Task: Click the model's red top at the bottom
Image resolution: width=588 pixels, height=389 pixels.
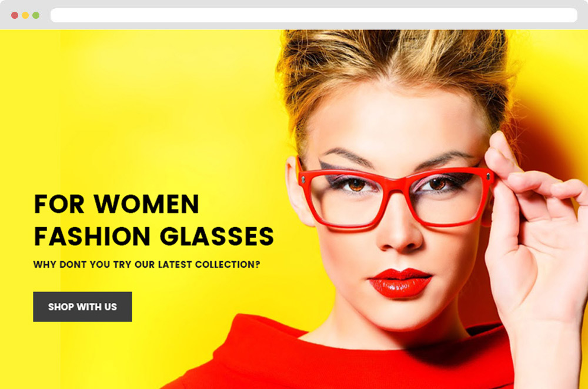Action: (338, 357)
